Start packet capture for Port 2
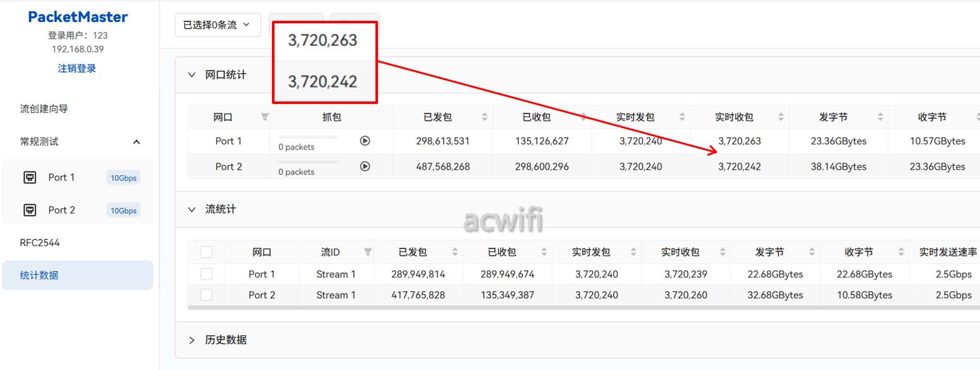Image resolution: width=980 pixels, height=370 pixels. [365, 166]
